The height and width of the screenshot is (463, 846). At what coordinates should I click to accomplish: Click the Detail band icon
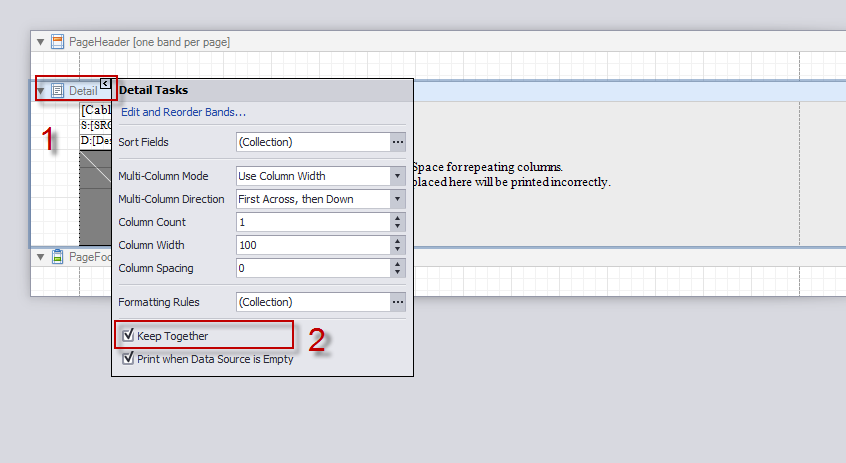58,91
